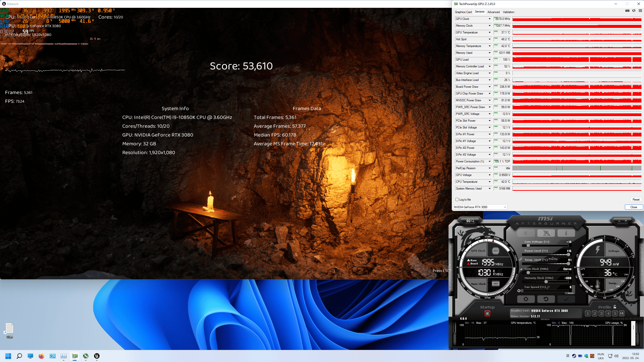Screen dimensions: 644x362
Task: Adjust the Memory Clock slider
Action: pyautogui.click(x=545, y=282)
